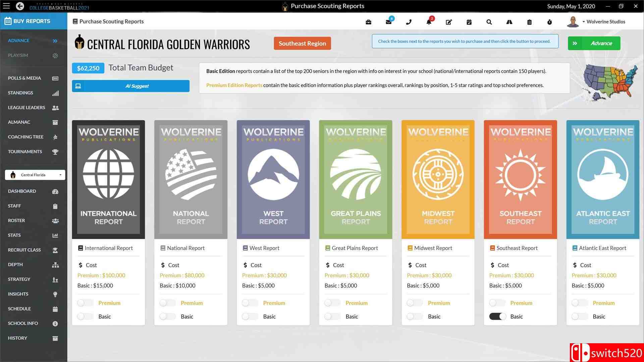Screen dimensions: 644x362
Task: Open Recruit Class in the sidebar
Action: 24,250
